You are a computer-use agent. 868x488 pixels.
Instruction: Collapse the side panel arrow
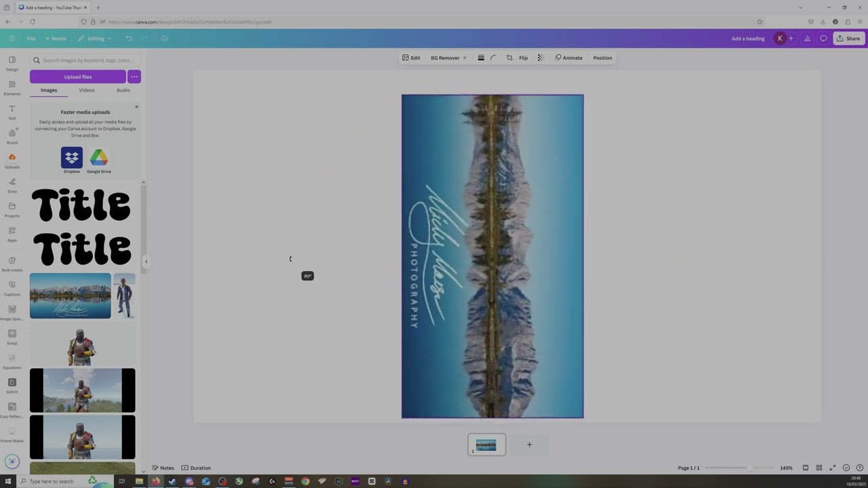(x=146, y=262)
